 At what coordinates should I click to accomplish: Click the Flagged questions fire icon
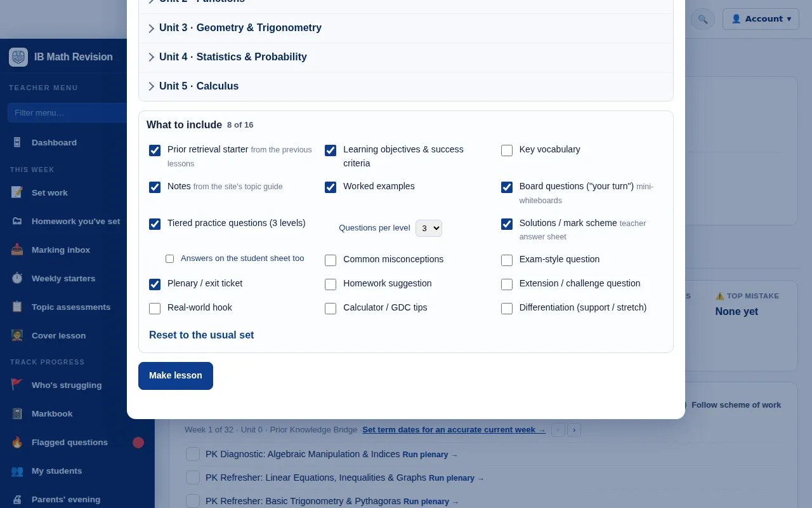17,442
